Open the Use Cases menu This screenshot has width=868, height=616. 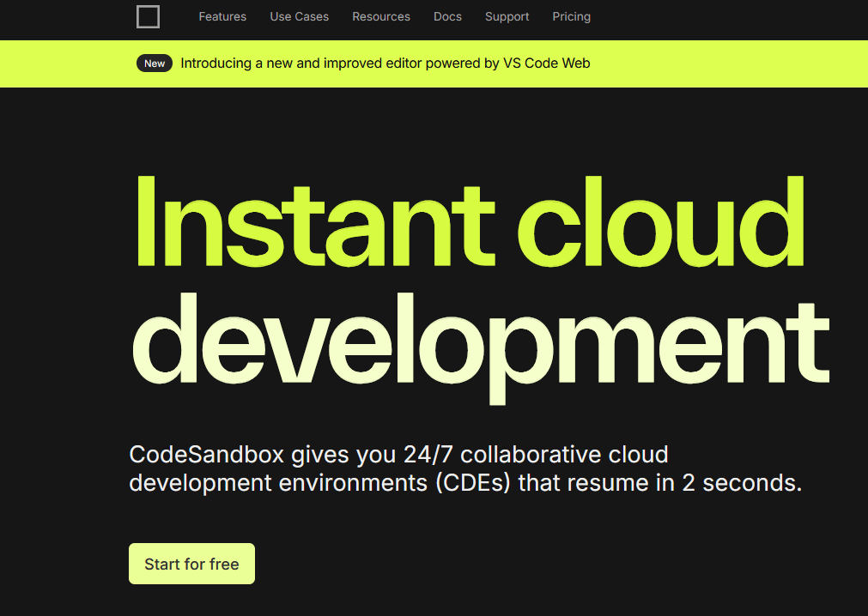click(x=300, y=16)
